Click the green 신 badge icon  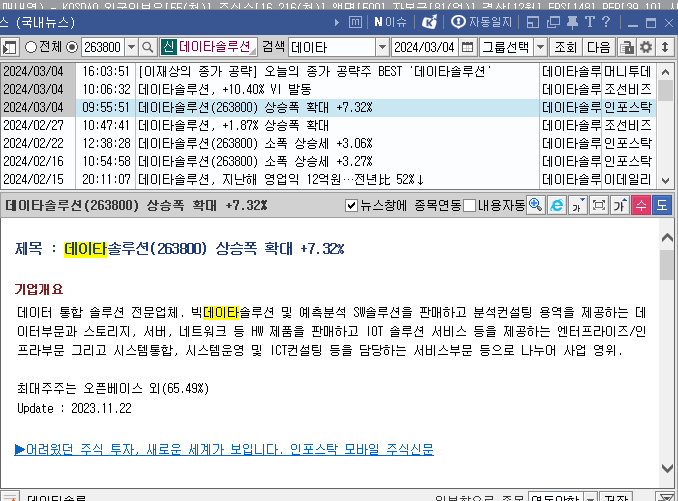[x=168, y=47]
